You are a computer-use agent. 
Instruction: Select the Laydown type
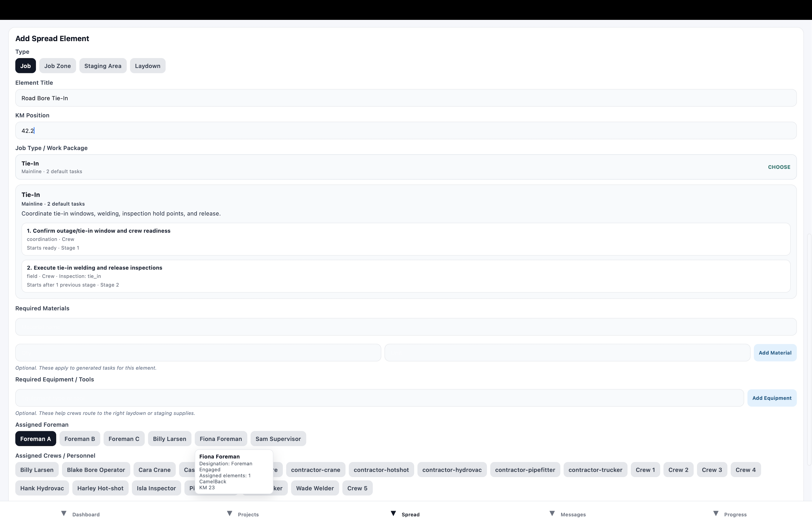[x=148, y=66]
